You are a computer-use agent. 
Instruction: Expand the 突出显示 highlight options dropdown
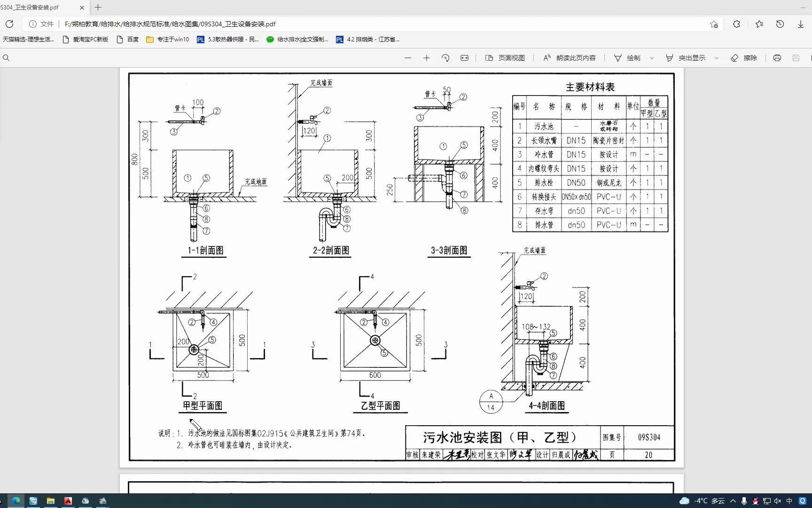click(717, 58)
